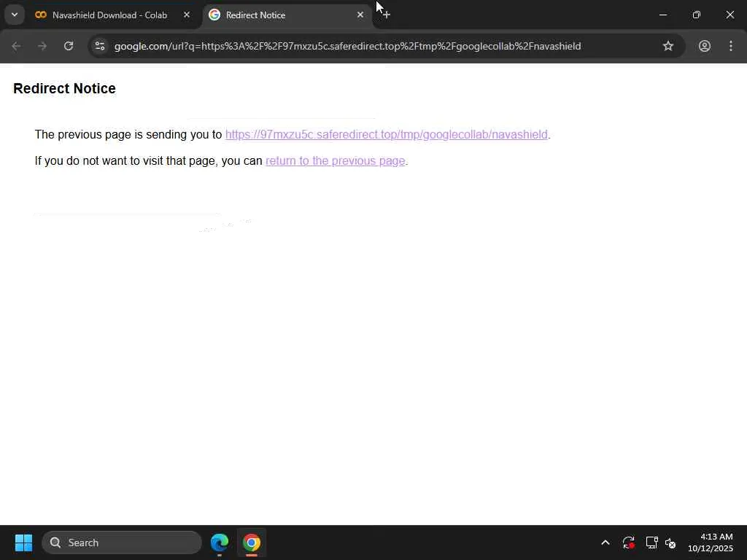Open the network display tray icon

651,542
